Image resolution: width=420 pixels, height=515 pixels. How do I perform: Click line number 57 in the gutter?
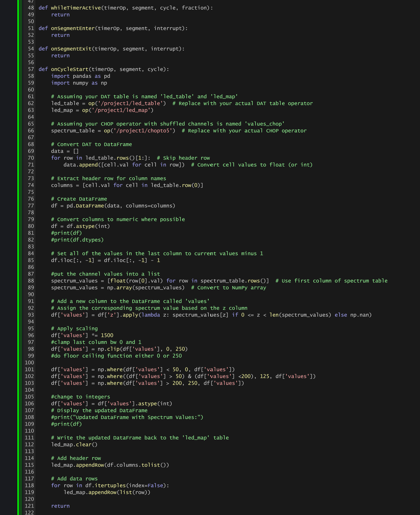(31, 69)
